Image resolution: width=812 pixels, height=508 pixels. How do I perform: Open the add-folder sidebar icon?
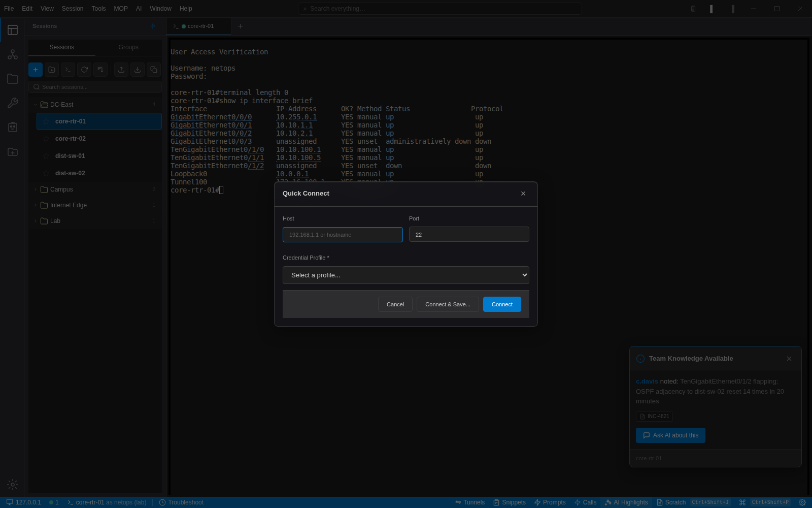pyautogui.click(x=13, y=152)
